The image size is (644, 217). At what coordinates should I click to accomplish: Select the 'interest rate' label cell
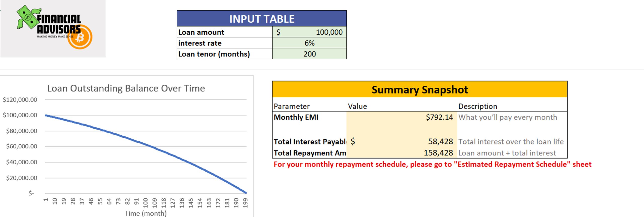tap(225, 43)
